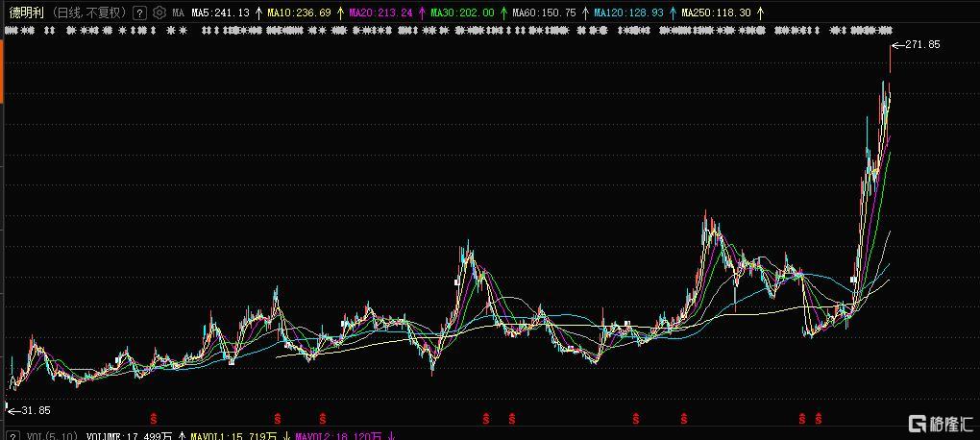The height and width of the screenshot is (440, 980).
Task: Click the cyan MA120 arrow indicator
Action: (x=672, y=12)
